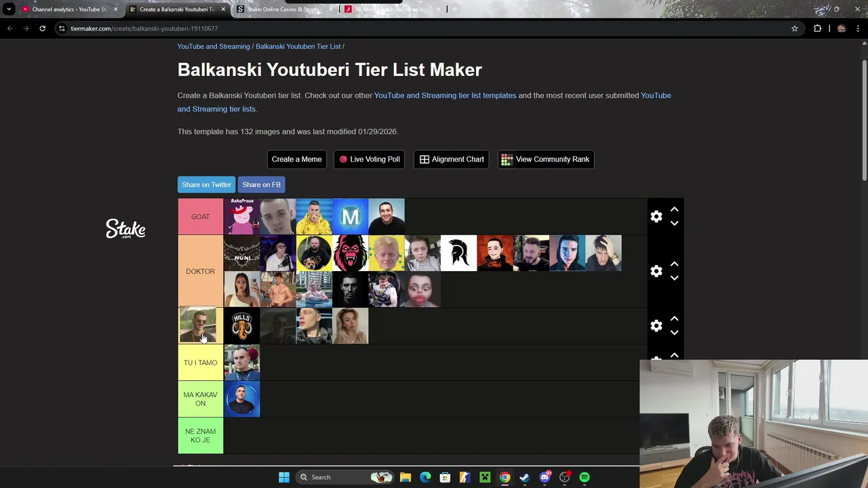Select the NUNI logo thumbnail
The width and height of the screenshot is (868, 488).
(241, 253)
